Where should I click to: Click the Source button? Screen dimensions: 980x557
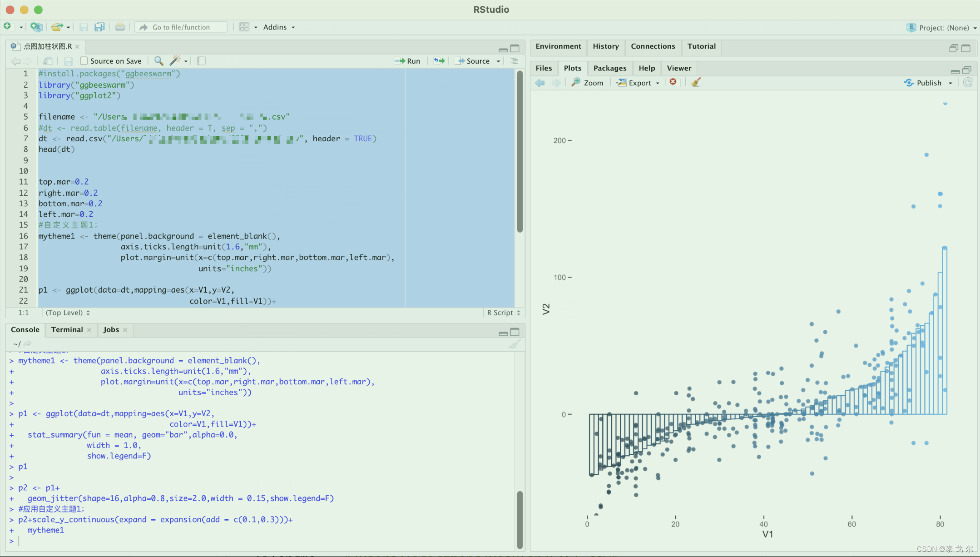(x=473, y=61)
